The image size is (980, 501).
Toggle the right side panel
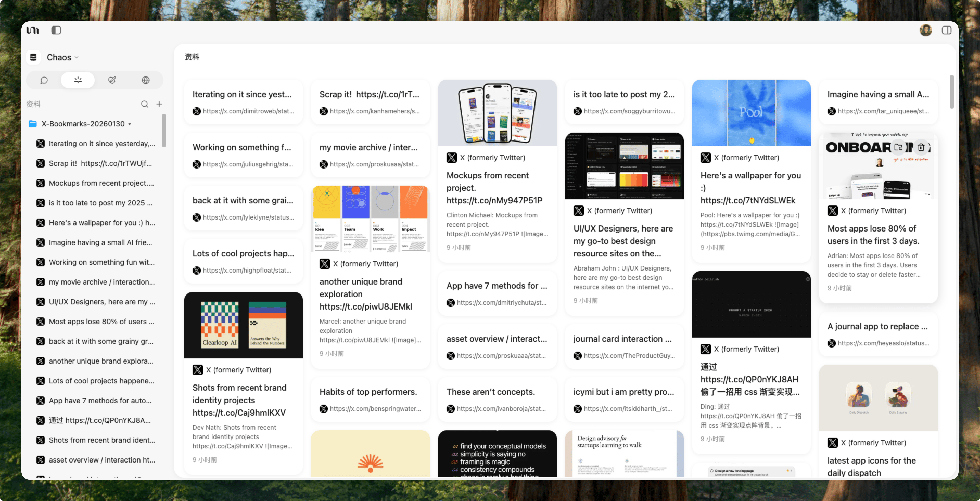pos(946,30)
